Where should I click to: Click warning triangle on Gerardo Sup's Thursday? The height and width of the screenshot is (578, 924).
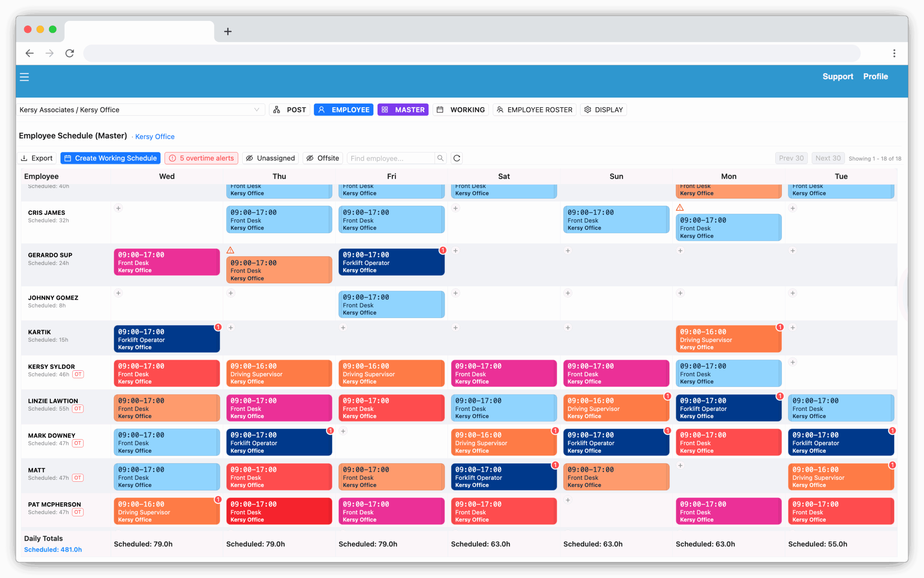coord(230,251)
